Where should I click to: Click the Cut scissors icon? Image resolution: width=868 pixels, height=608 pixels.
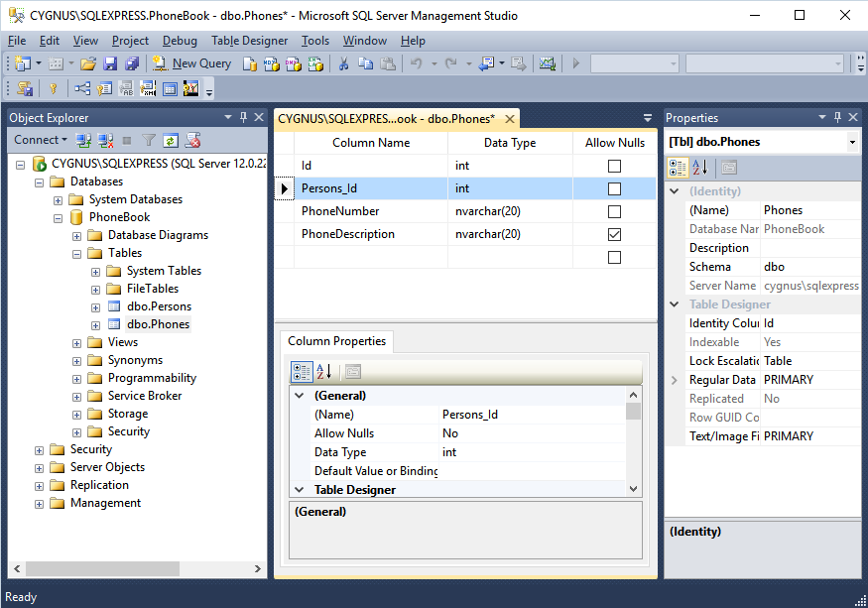(344, 63)
